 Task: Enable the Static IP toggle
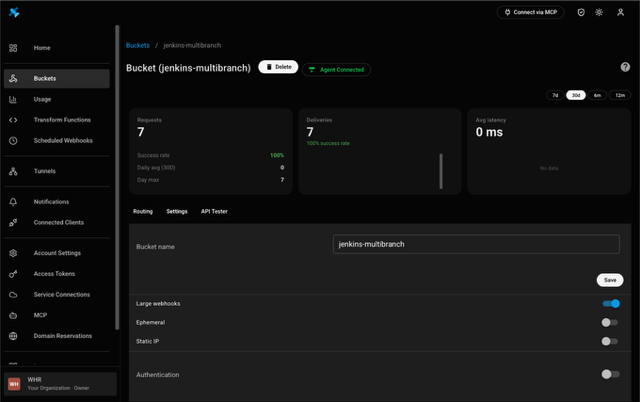[610, 341]
